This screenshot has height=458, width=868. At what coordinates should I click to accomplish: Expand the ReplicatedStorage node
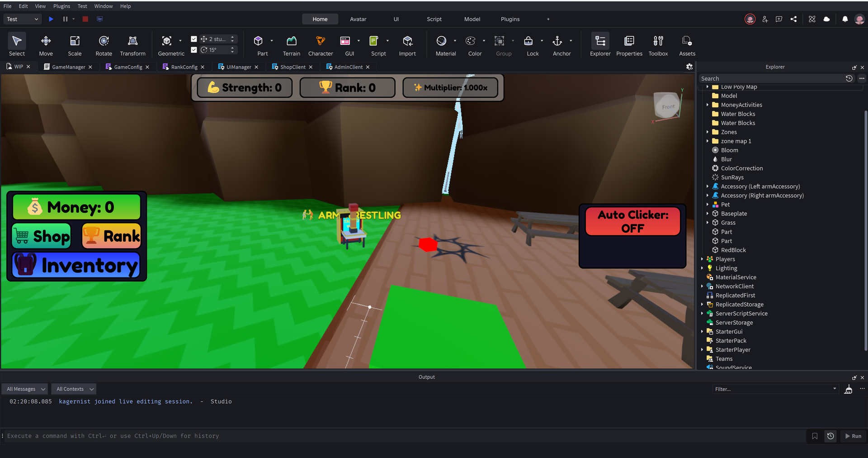click(x=702, y=305)
